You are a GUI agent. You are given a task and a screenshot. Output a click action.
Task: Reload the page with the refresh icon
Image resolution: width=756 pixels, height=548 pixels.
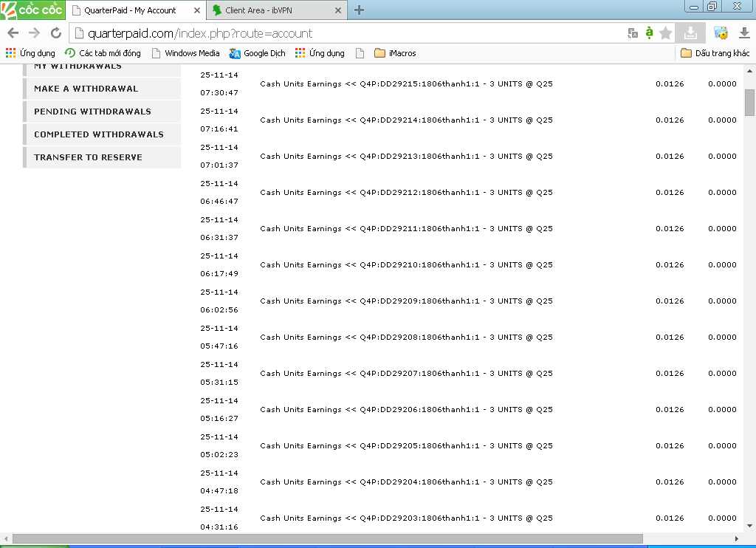(x=56, y=32)
